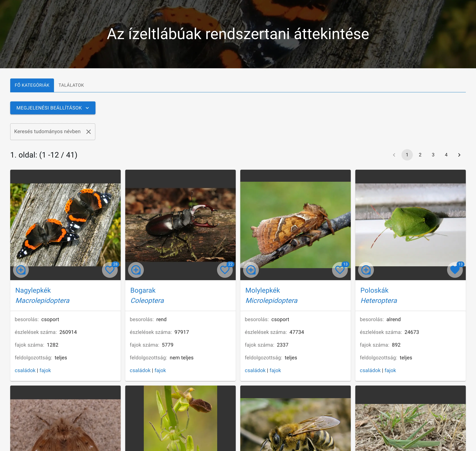Go to next page with the chevron arrow
This screenshot has width=476, height=451.
click(459, 155)
